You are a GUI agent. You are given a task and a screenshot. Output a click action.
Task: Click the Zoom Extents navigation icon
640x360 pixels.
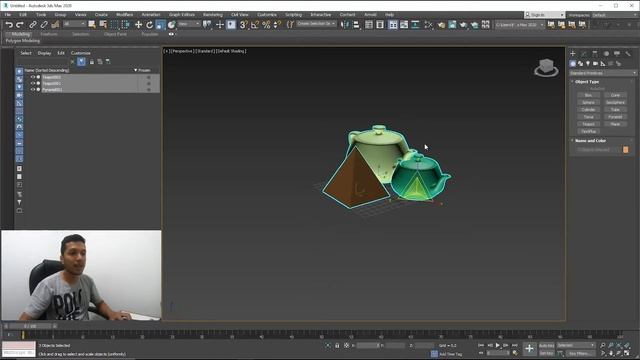(619, 346)
